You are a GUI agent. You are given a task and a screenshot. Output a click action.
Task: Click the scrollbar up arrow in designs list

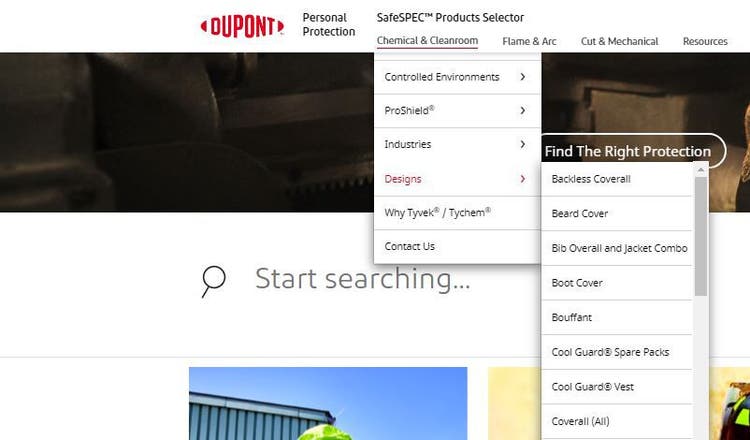click(701, 170)
